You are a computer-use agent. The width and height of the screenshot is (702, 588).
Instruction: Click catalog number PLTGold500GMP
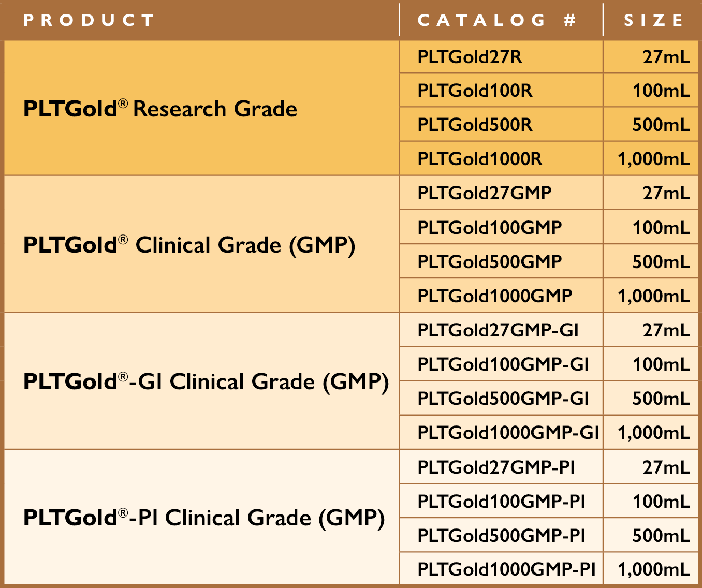point(490,261)
